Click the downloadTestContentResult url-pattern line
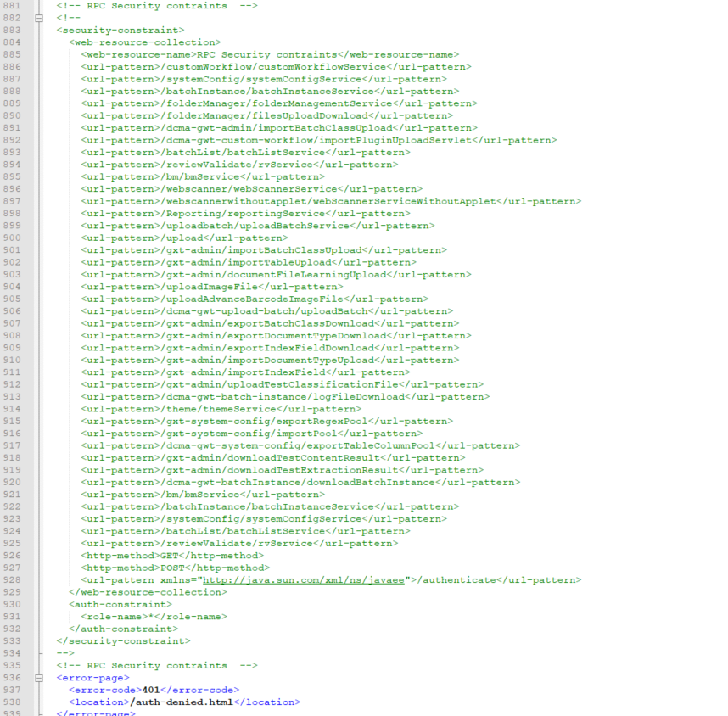This screenshot has width=728, height=716. point(273,458)
